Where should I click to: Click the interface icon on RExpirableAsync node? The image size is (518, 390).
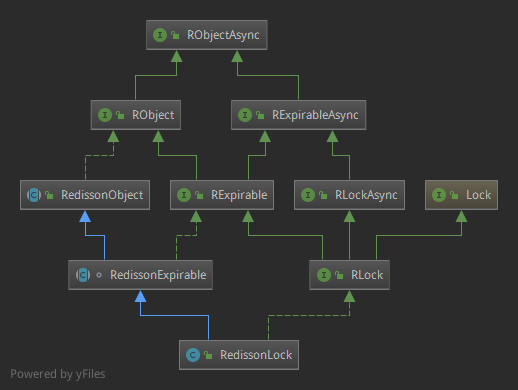(245, 115)
